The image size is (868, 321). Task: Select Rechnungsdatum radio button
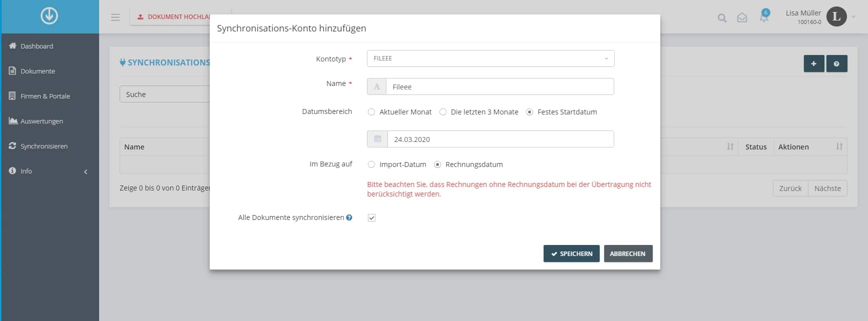(x=438, y=164)
